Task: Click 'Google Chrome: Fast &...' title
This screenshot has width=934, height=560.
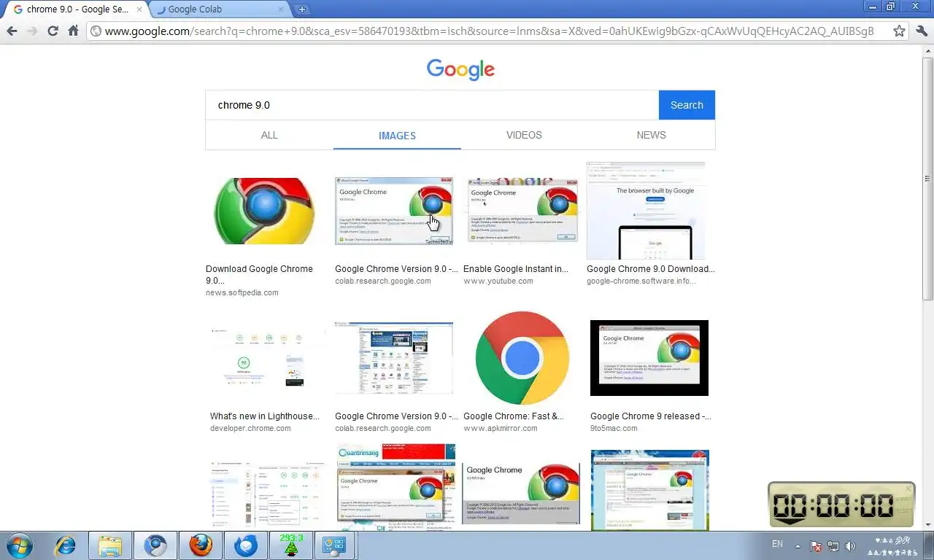Action: coord(514,416)
